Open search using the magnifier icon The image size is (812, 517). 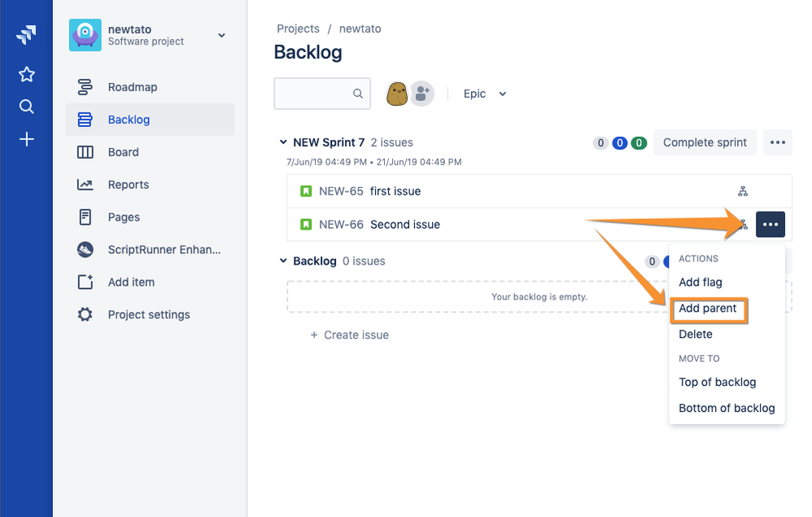[26, 106]
